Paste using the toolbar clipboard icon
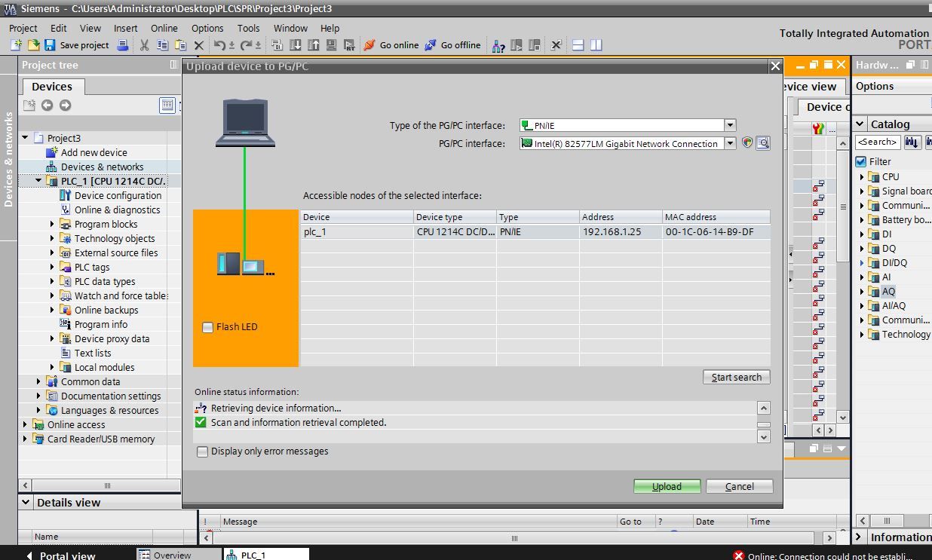Screen dimensions: 932x560 pyautogui.click(x=180, y=45)
